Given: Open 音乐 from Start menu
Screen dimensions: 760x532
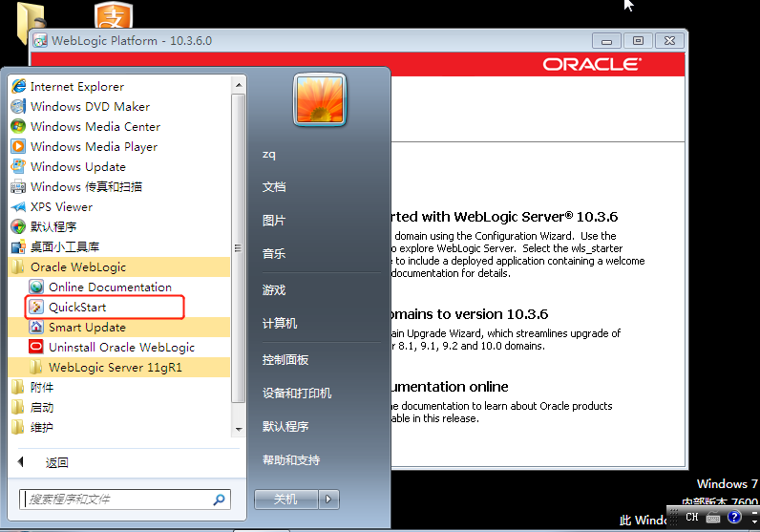Looking at the screenshot, I should [274, 254].
